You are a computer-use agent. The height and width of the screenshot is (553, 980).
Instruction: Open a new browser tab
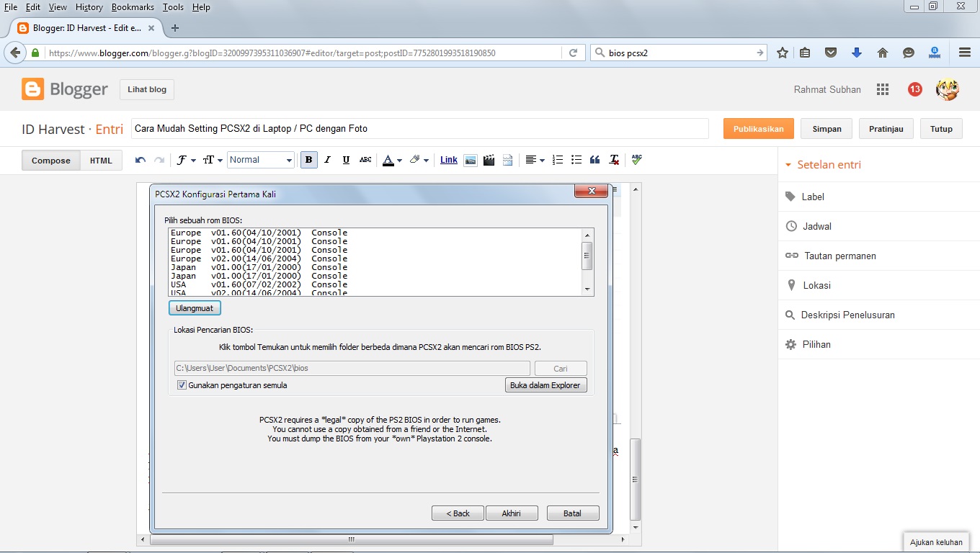(x=174, y=28)
